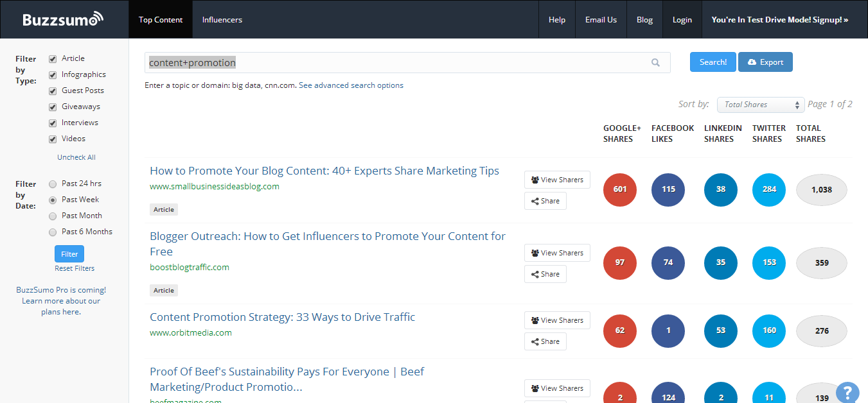Select the Past Month date radio button

coord(53,216)
